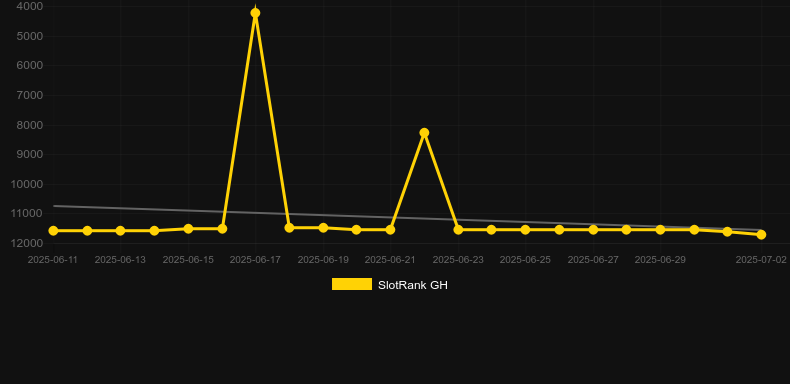Click the yellow SlotRank GH legend swatch

[x=352, y=284]
